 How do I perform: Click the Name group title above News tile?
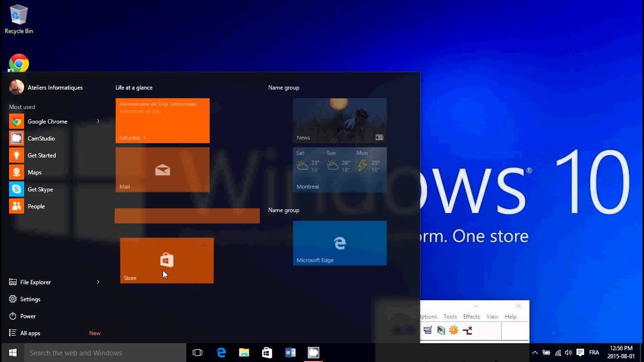pos(284,87)
